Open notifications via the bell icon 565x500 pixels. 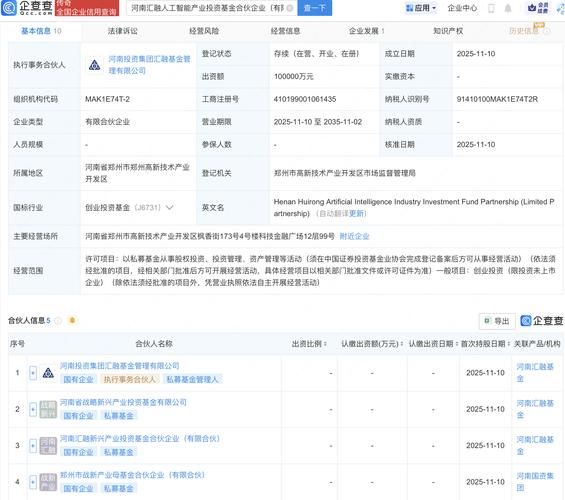tap(508, 8)
